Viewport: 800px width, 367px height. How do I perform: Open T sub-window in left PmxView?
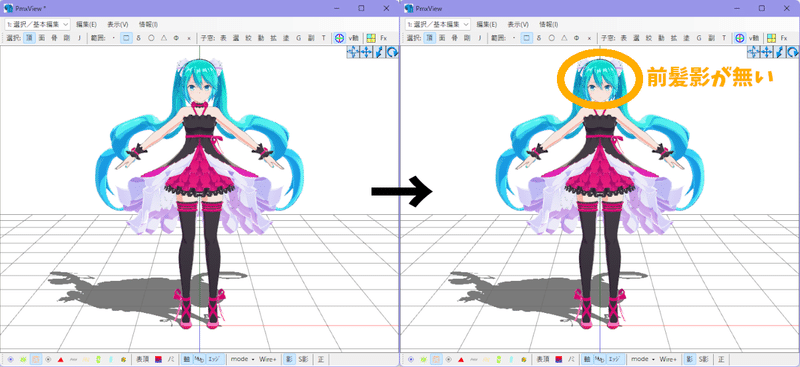coord(323,38)
